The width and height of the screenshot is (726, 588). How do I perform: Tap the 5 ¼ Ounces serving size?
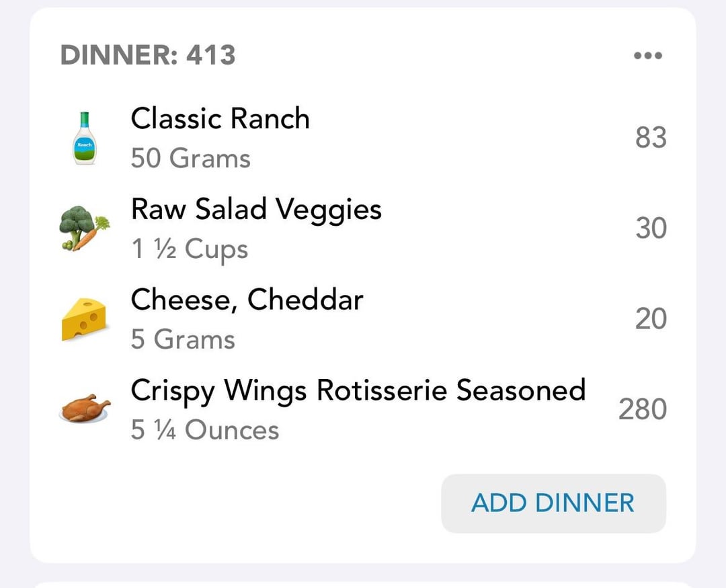[204, 429]
